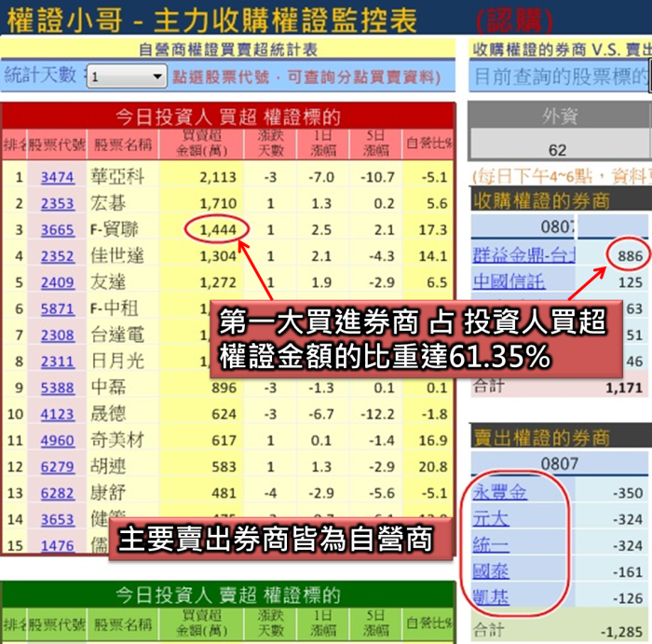Open the 群益金鼎 broker link
Screen dimensions: 652x644
pyautogui.click(x=523, y=255)
